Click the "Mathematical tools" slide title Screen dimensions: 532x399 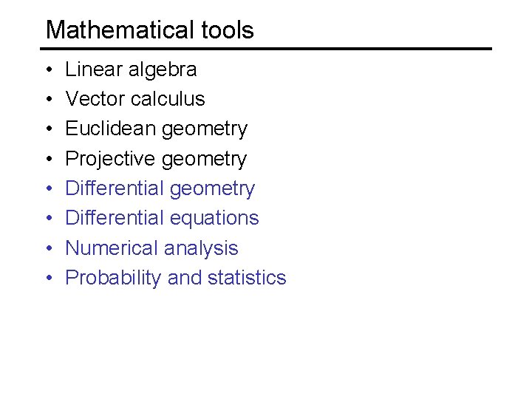pos(149,30)
